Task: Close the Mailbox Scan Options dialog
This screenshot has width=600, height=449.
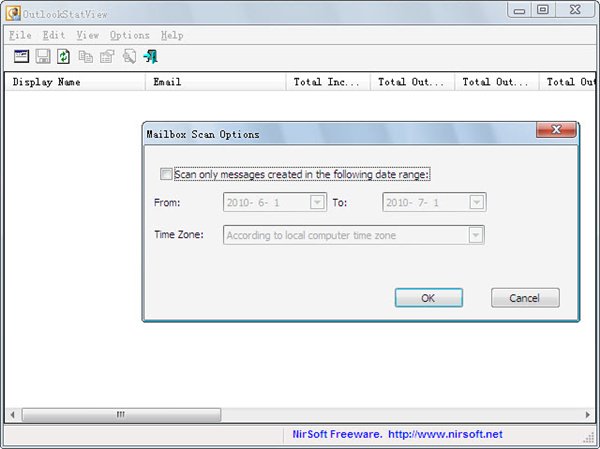Action: (x=556, y=130)
